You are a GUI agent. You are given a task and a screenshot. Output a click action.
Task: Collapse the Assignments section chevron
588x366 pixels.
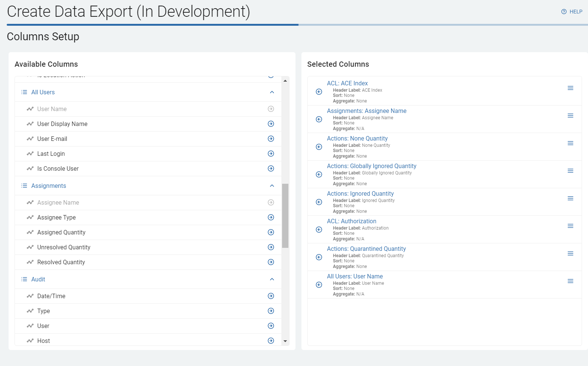point(272,186)
